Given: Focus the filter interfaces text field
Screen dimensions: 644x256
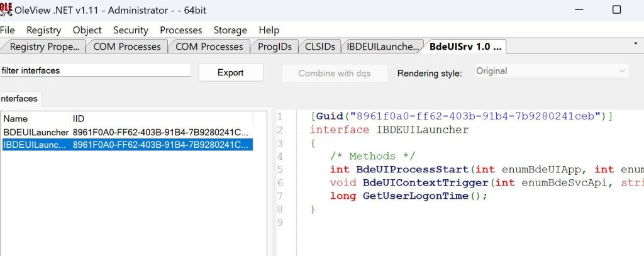Looking at the screenshot, I should (x=94, y=70).
